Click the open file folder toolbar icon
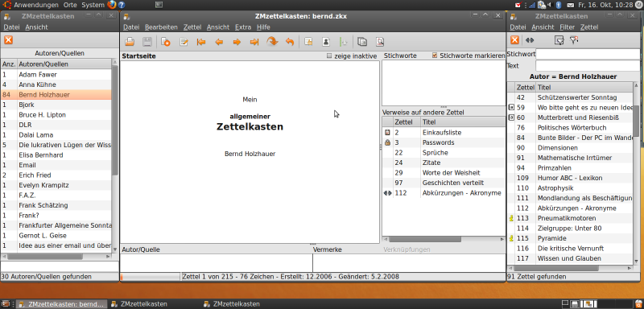The image size is (644, 309). point(130,42)
